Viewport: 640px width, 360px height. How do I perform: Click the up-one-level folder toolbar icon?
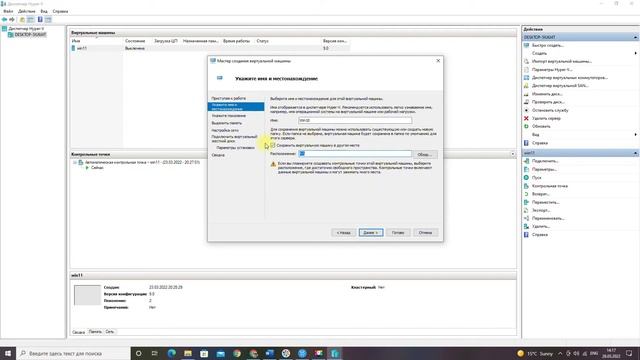point(22,20)
